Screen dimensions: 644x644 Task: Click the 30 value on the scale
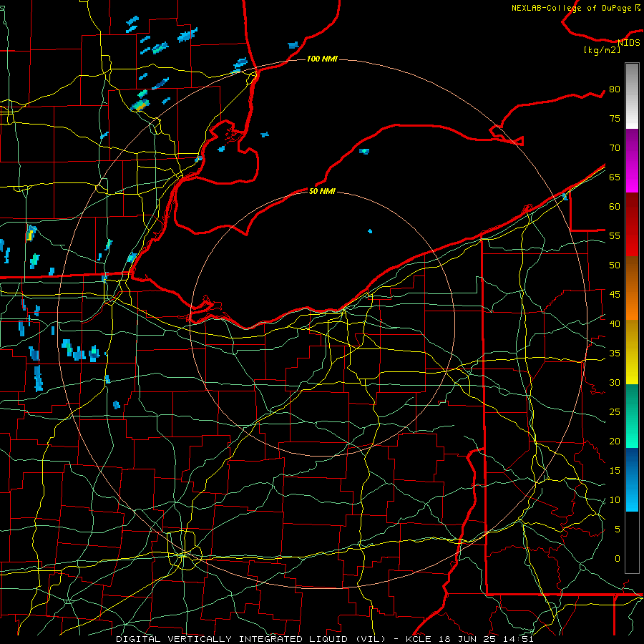[615, 383]
